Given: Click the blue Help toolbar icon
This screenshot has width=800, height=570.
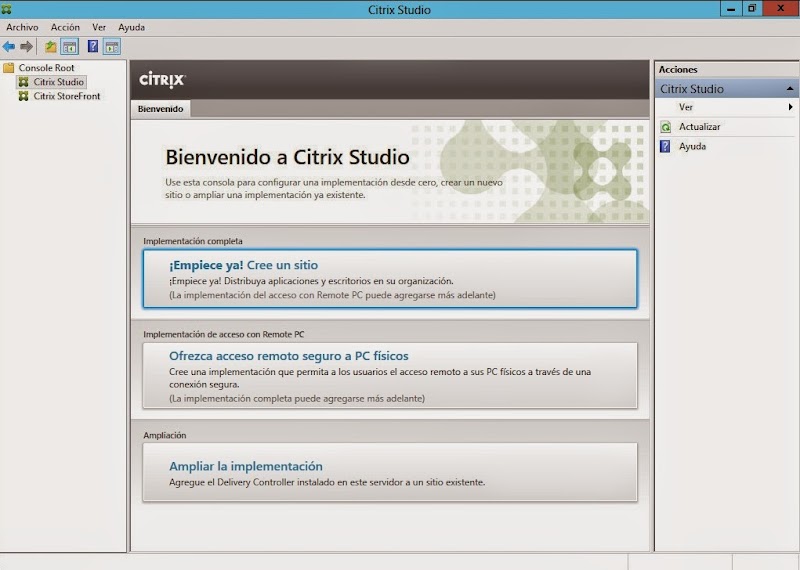Looking at the screenshot, I should pos(93,46).
